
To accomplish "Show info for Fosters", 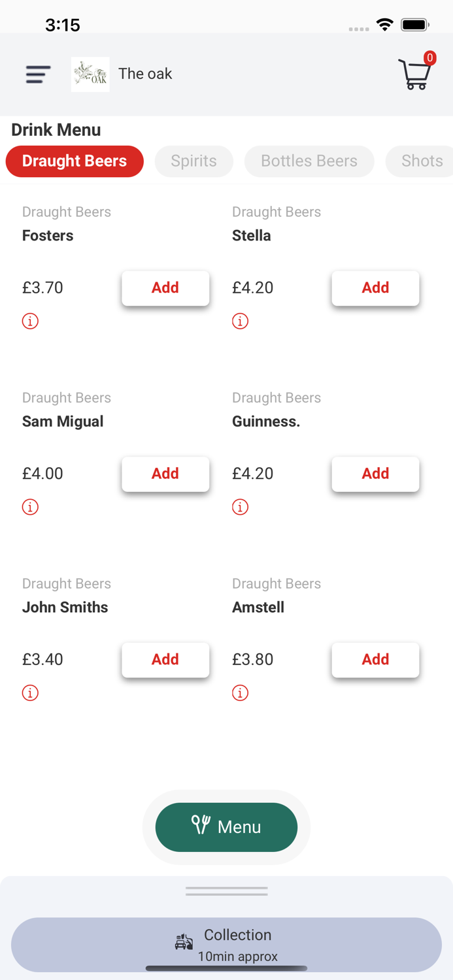I will pyautogui.click(x=30, y=321).
